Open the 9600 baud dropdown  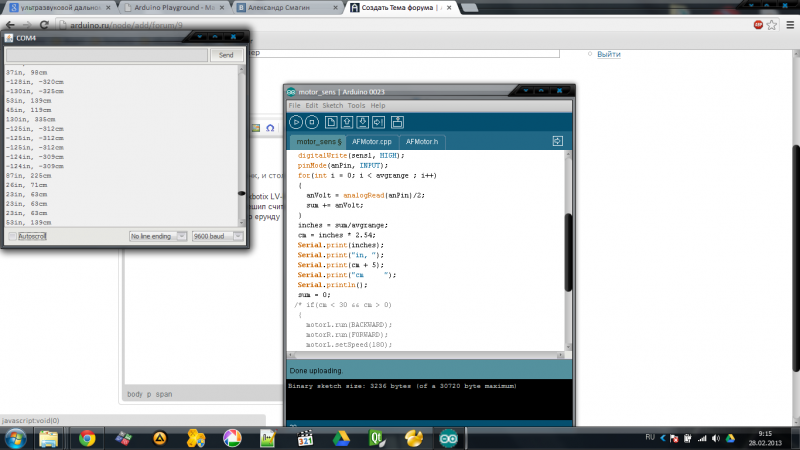[x=217, y=236]
